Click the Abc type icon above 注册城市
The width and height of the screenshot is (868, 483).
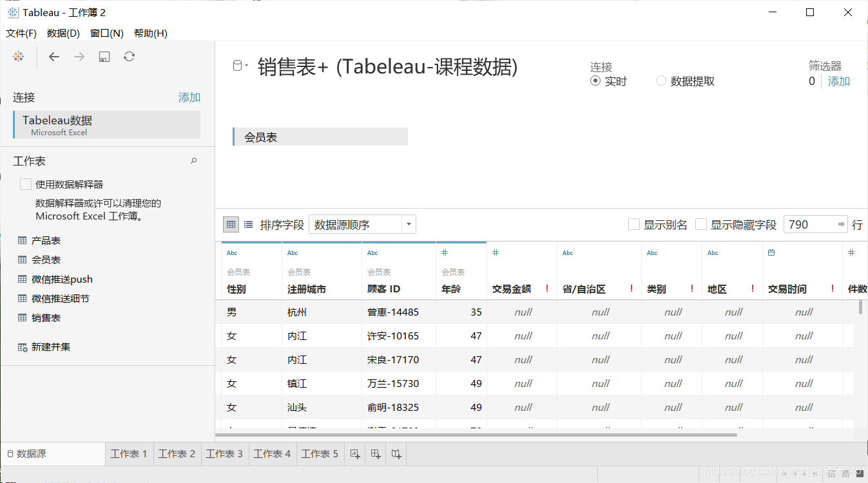(x=293, y=253)
